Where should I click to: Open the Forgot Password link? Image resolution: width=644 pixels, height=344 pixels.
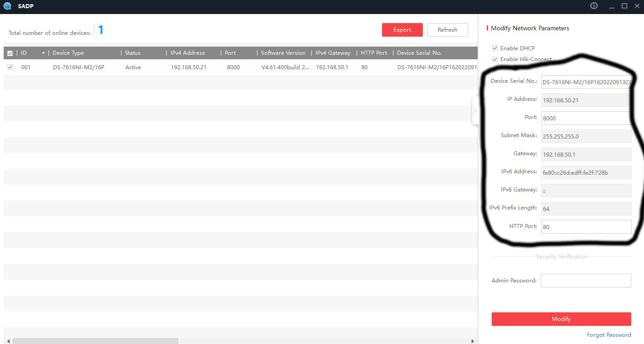click(609, 335)
